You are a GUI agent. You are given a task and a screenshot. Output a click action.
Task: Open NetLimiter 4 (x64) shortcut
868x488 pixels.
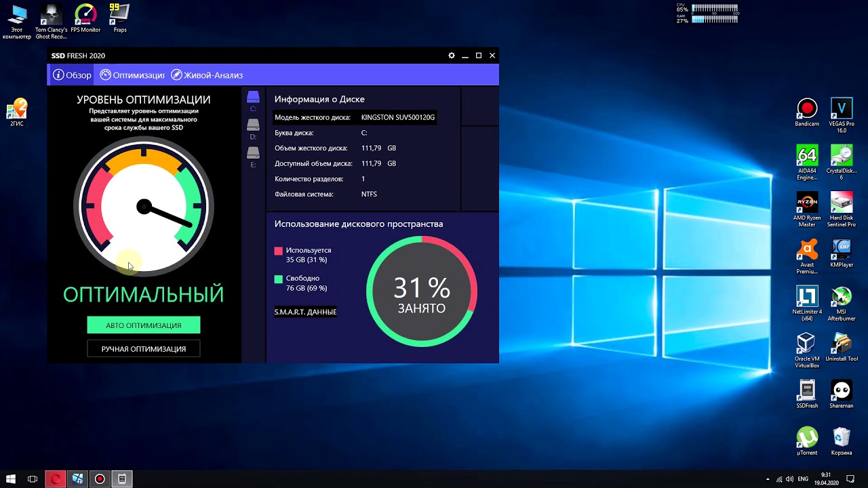[x=807, y=304]
